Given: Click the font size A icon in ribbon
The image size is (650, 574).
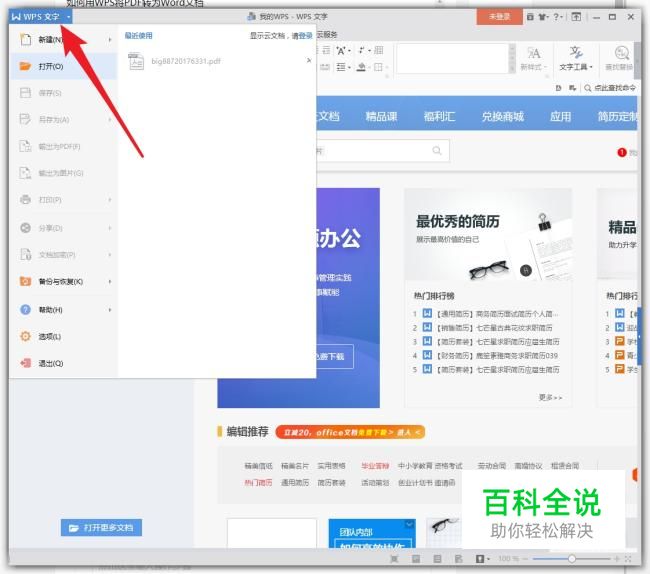Looking at the screenshot, I should (341, 51).
